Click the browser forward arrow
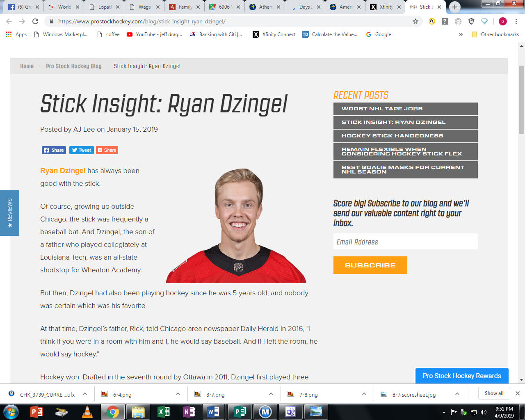This screenshot has height=420, width=525. coord(22,21)
